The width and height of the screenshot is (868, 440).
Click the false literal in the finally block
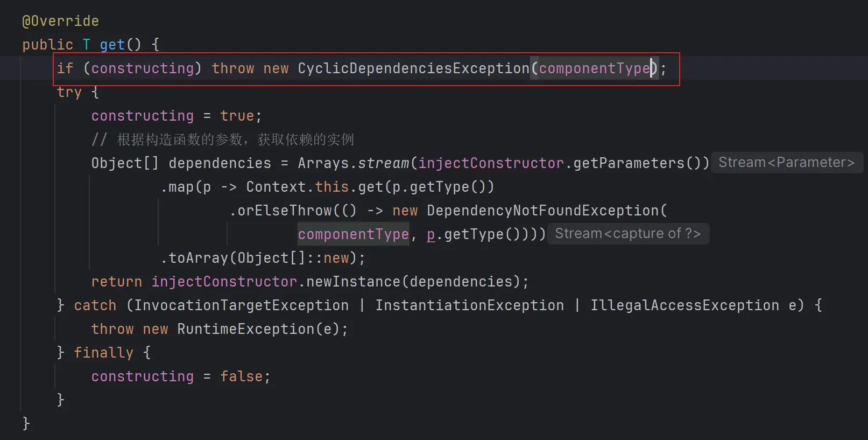[x=241, y=376]
